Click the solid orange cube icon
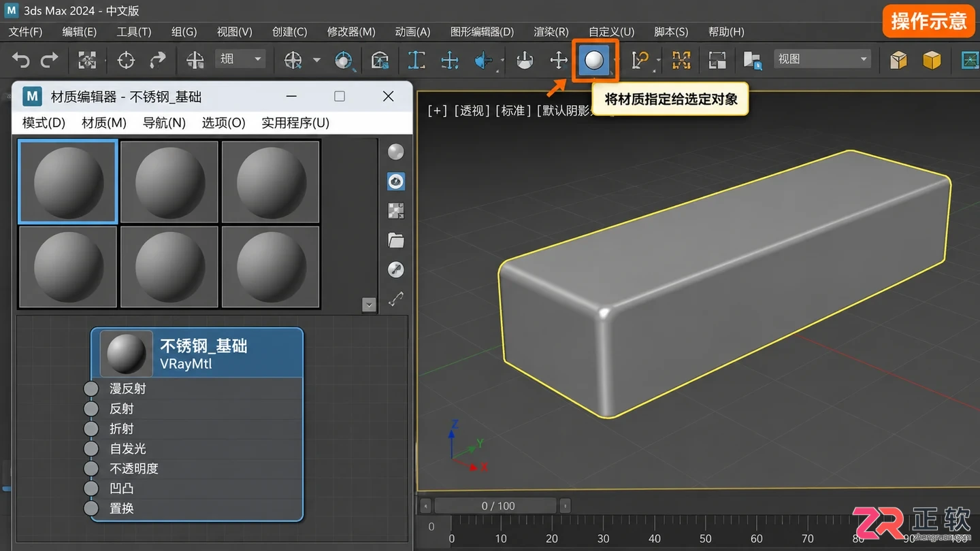The image size is (980, 551). 932,61
